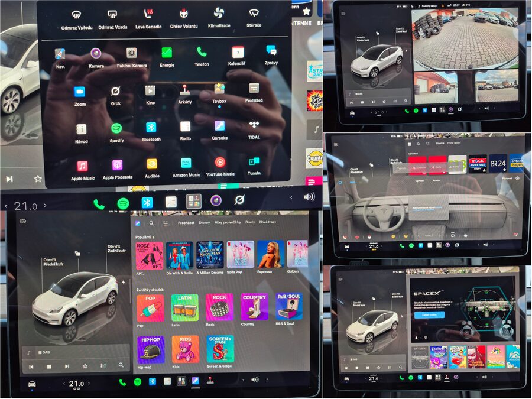Toggle the Stěrače wipers control
532x399 pixels.
point(254,13)
